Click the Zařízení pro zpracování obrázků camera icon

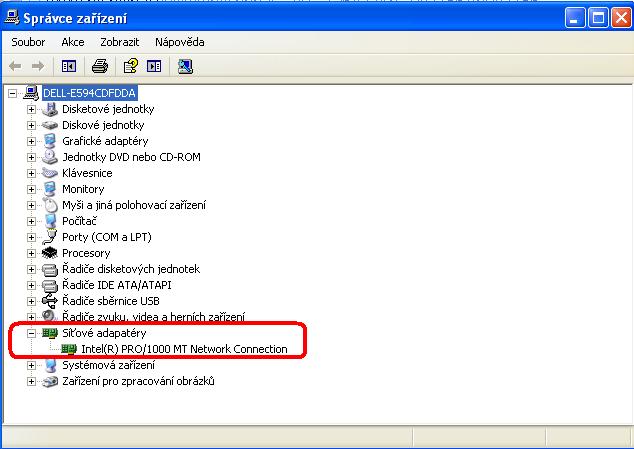[x=50, y=381]
